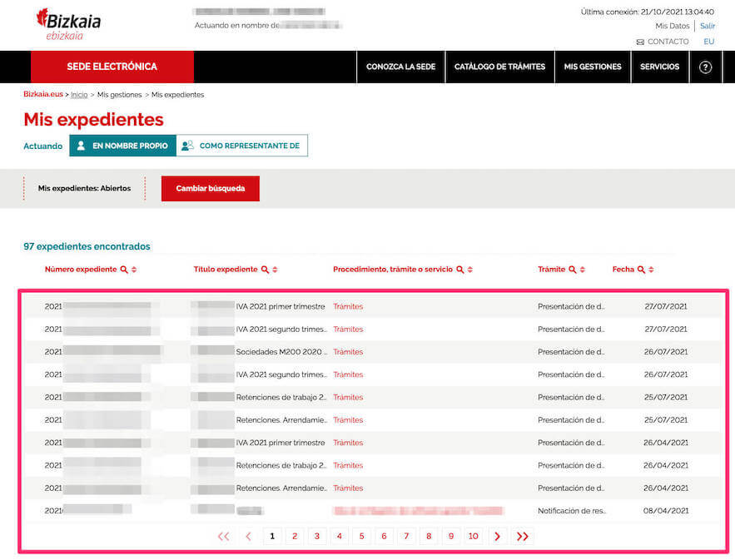
Task: Open the help question mark icon
Action: (705, 67)
